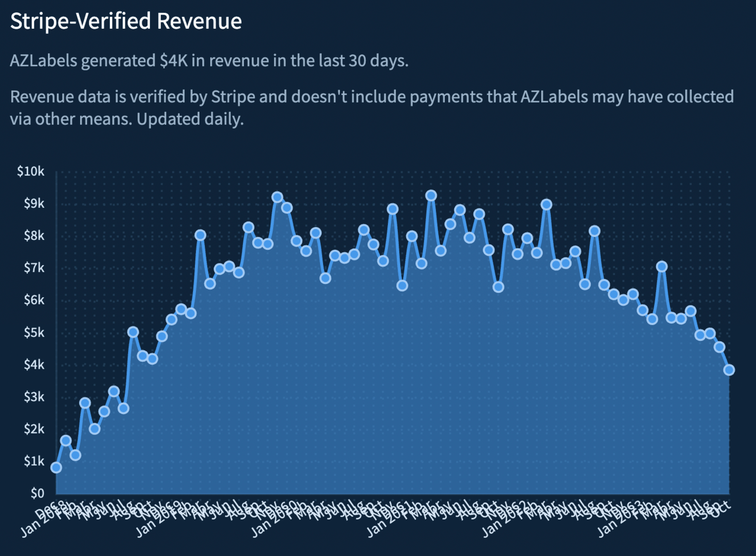Screen dimensions: 756x556
Task: Click the $1k y-axis label
Action: click(34, 461)
